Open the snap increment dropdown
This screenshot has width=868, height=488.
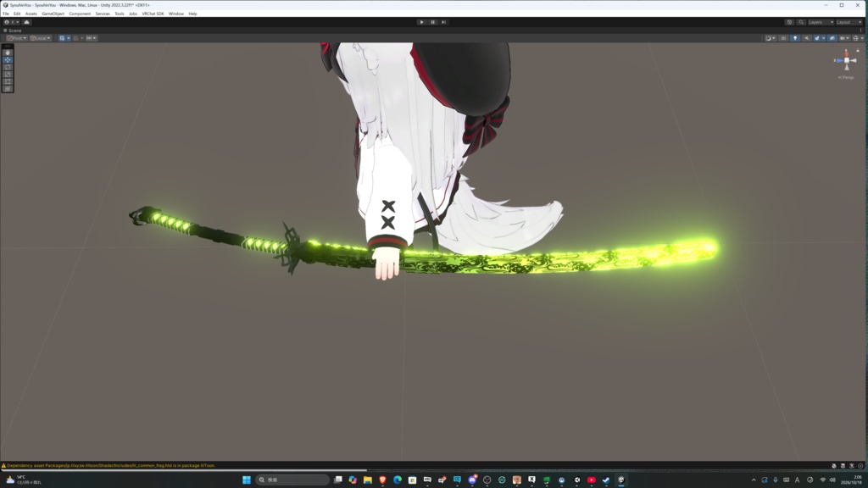tap(92, 38)
